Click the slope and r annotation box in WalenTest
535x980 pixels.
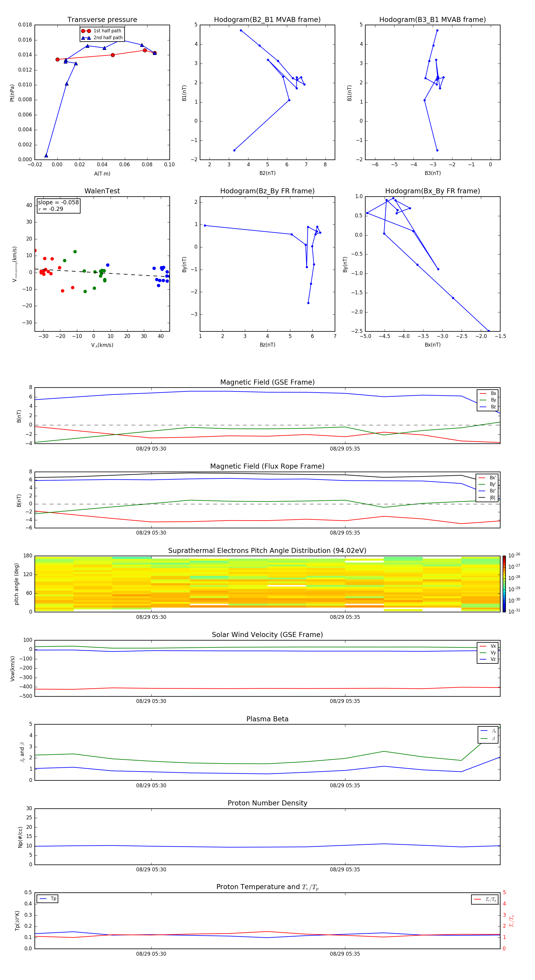(x=58, y=206)
